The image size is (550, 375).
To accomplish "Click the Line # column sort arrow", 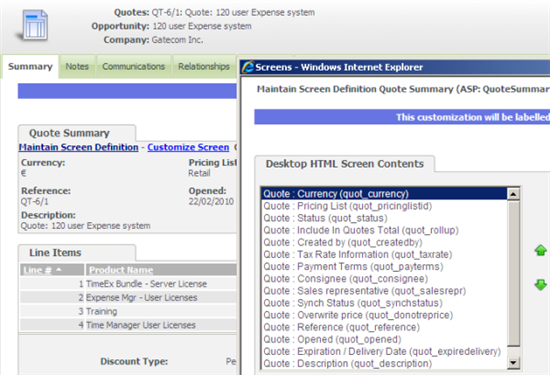I will (x=59, y=269).
